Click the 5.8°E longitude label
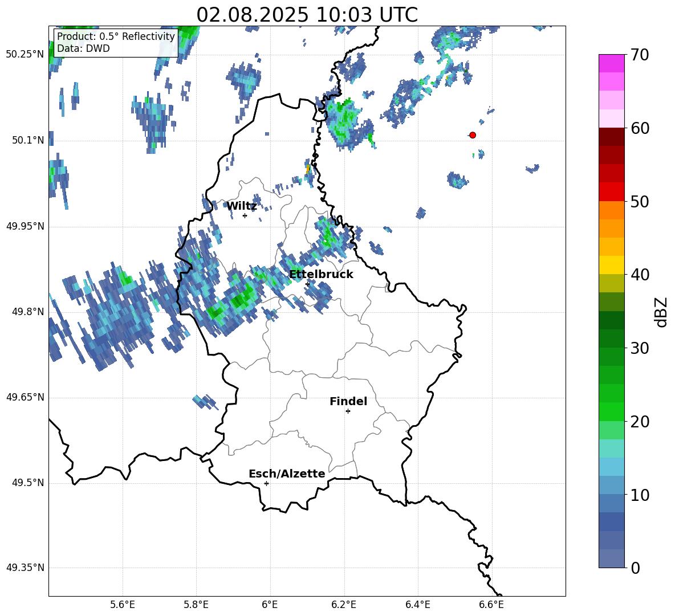Image resolution: width=675 pixels, height=616 pixels. [196, 605]
